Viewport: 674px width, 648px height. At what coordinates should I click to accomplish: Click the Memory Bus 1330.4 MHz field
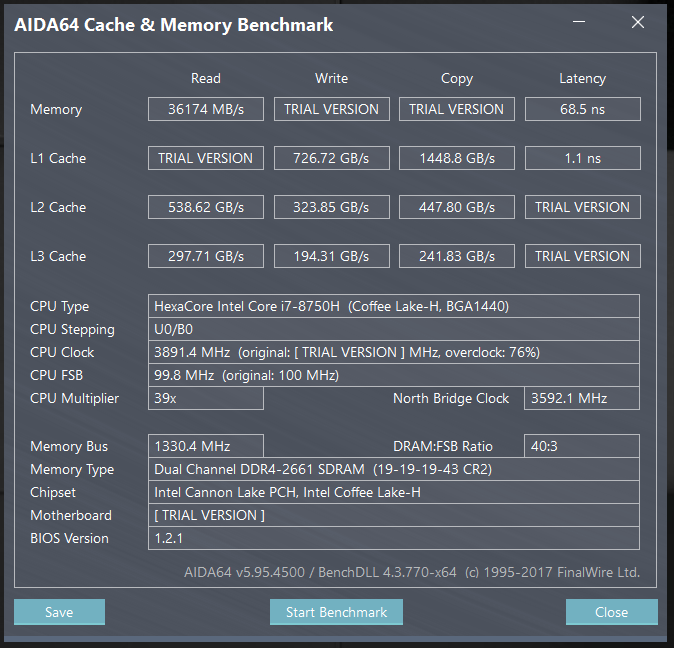(206, 446)
